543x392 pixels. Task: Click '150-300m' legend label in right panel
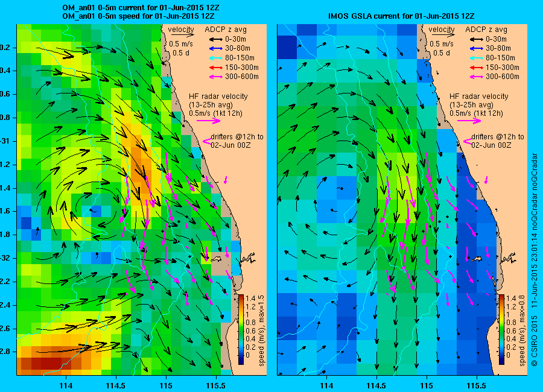[503, 68]
